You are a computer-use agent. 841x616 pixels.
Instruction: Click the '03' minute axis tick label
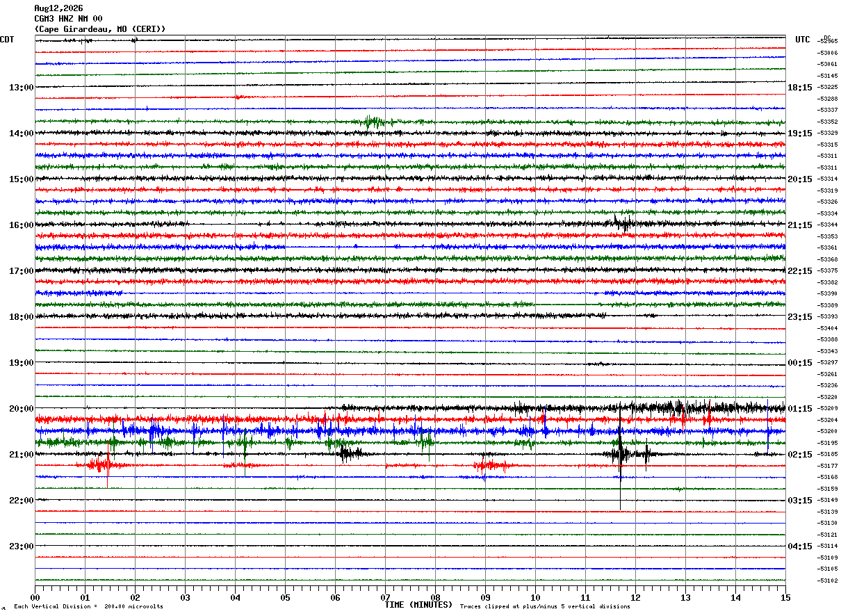[x=185, y=598]
